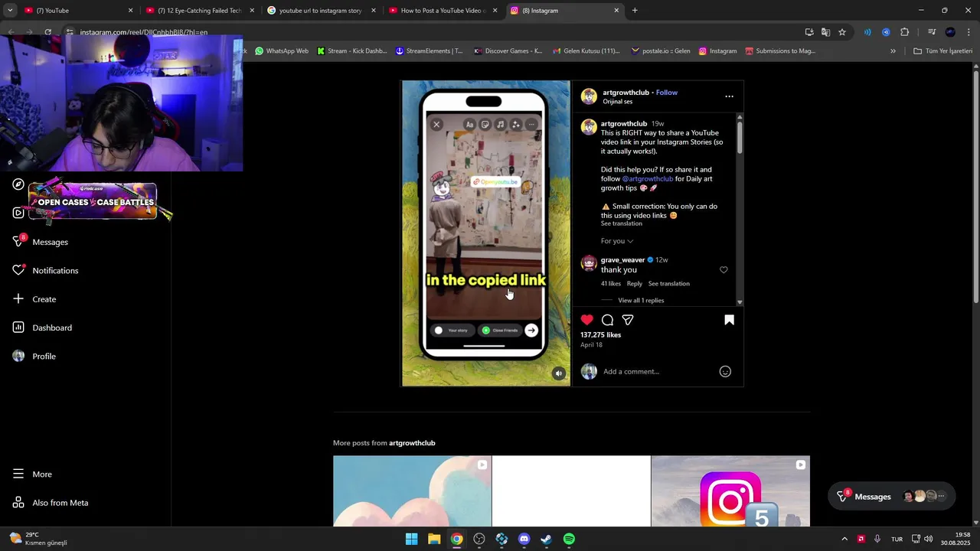Like the reel with the heart icon
Viewport: 980px width, 551px height.
point(587,320)
